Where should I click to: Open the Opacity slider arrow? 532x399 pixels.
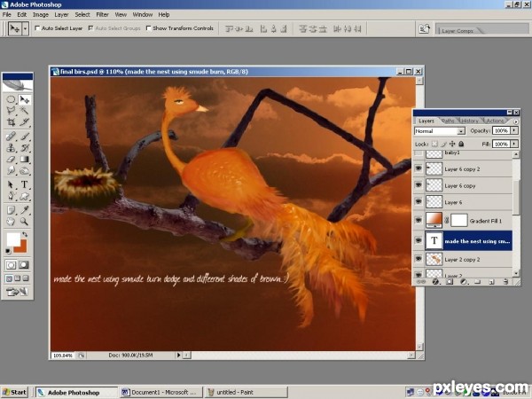[x=514, y=130]
